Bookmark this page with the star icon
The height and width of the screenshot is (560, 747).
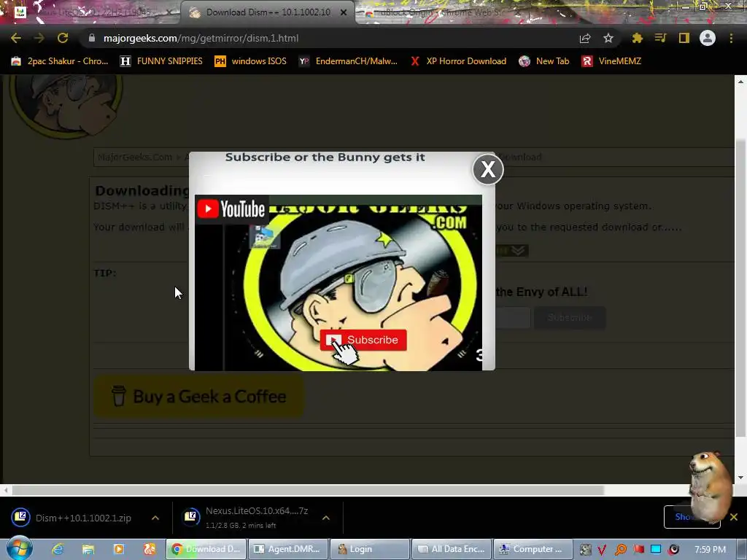(x=608, y=38)
